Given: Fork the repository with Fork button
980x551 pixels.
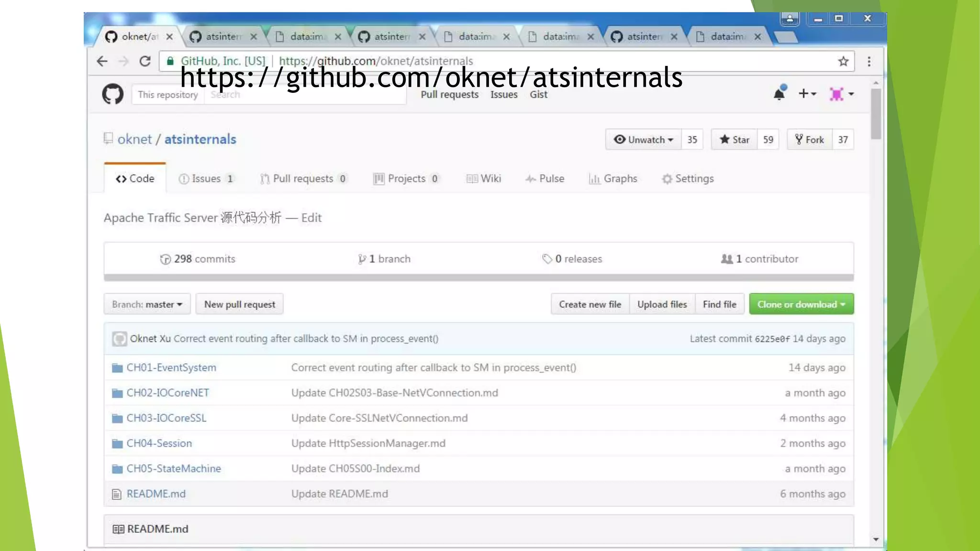Looking at the screenshot, I should tap(810, 140).
